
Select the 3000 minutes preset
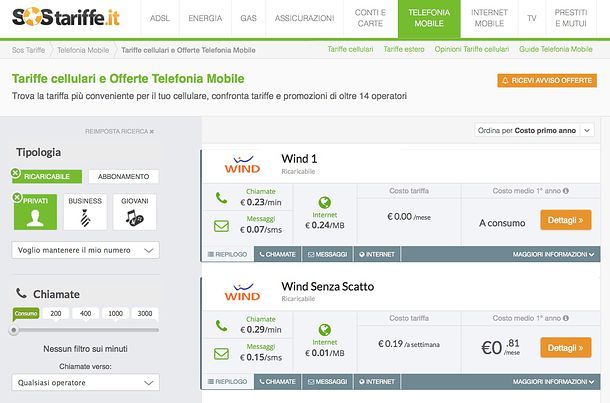145,314
